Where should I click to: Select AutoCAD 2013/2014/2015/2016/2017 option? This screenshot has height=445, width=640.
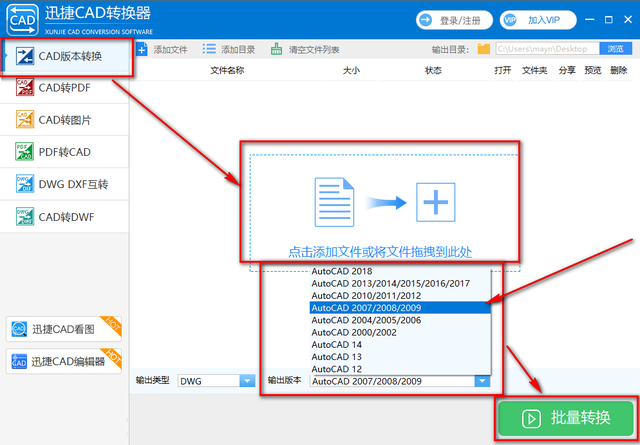click(x=400, y=283)
